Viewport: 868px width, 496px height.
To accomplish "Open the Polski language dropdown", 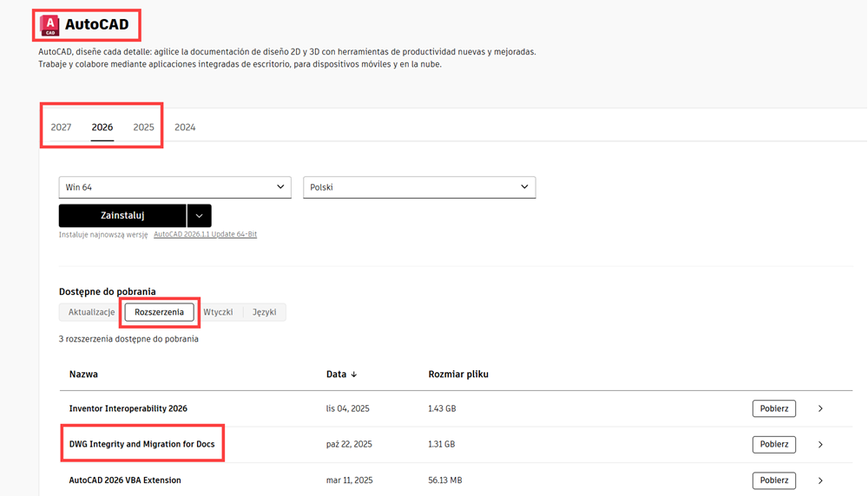I will point(419,187).
